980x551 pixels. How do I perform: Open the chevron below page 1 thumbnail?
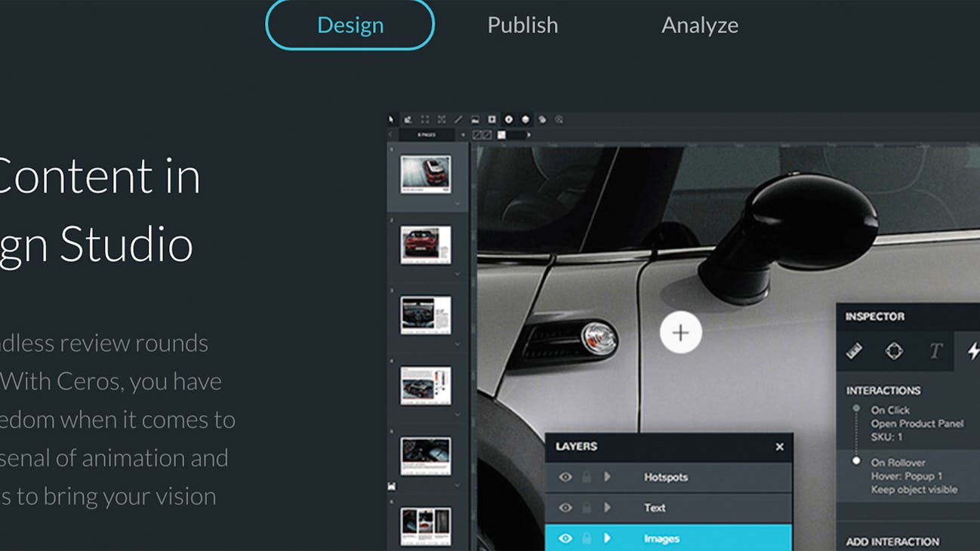pos(457,204)
